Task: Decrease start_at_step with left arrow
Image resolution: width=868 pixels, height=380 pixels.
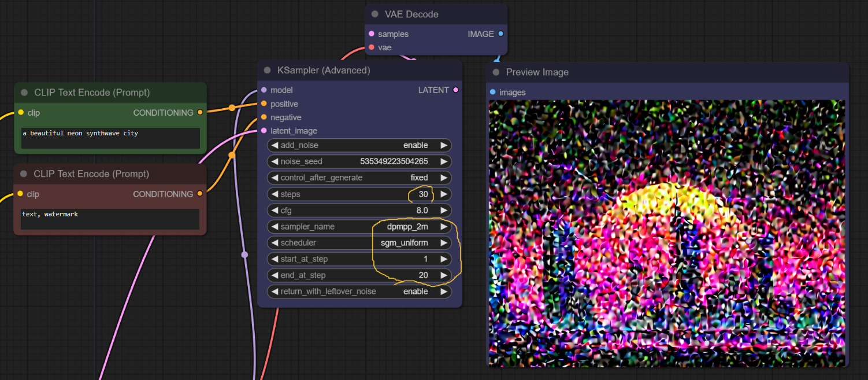Action: pos(275,259)
